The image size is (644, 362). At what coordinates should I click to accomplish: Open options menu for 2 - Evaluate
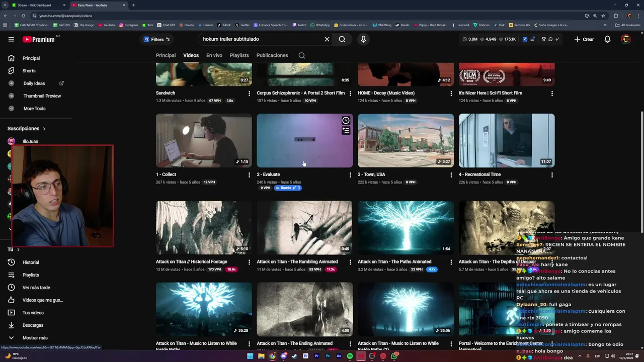[350, 175]
